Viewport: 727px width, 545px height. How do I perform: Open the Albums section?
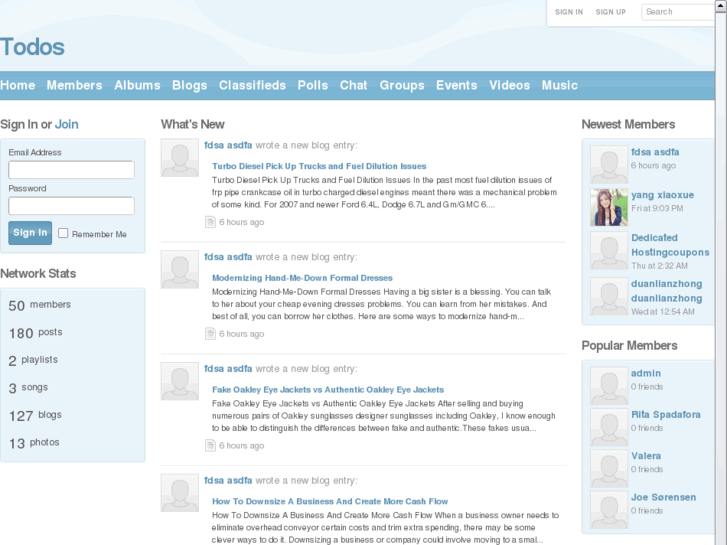pos(137,85)
